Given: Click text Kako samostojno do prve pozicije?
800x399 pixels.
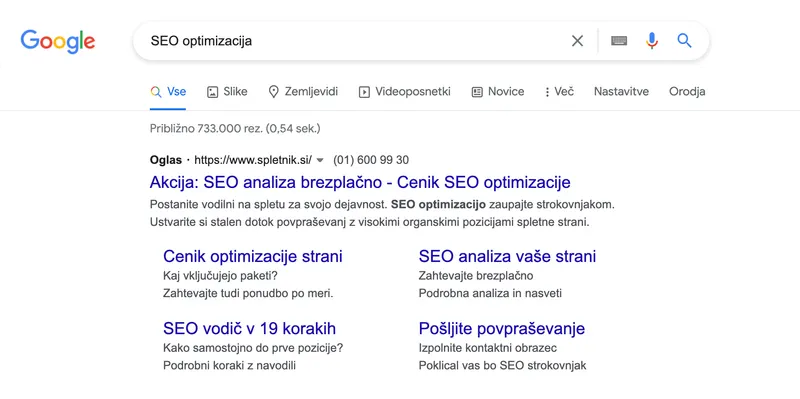Looking at the screenshot, I should pyautogui.click(x=253, y=348).
